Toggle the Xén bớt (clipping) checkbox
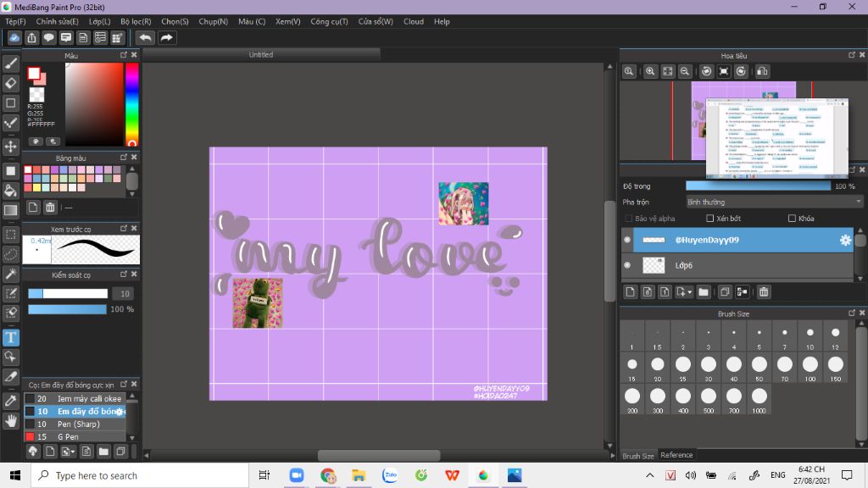This screenshot has height=488, width=868. point(710,219)
